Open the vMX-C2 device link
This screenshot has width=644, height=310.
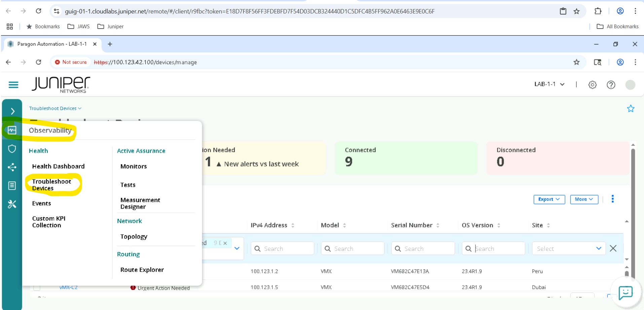pyautogui.click(x=68, y=287)
